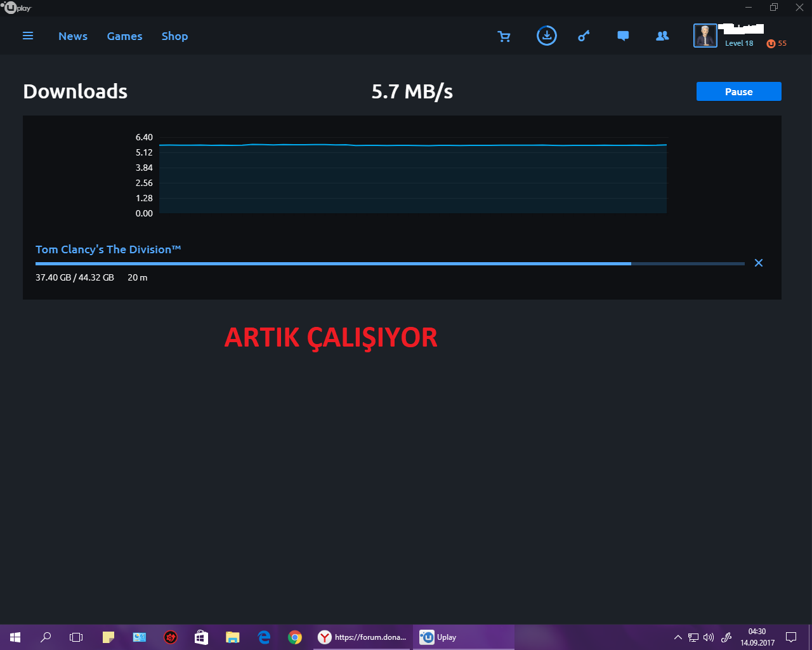Open the Shop tab
This screenshot has width=812, height=650.
(174, 36)
